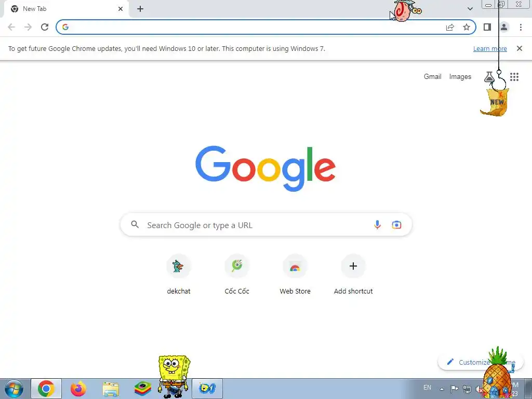The width and height of the screenshot is (532, 399).
Task: Click the Add shortcut button
Action: point(353,274)
